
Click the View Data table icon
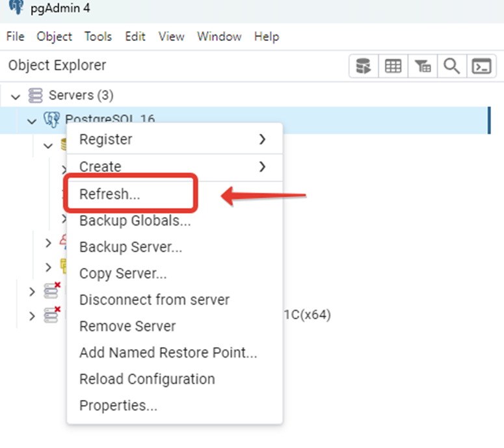(393, 66)
